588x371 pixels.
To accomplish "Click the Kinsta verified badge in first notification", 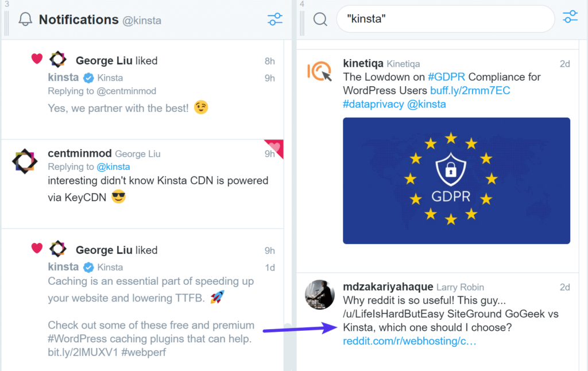I will [x=88, y=78].
